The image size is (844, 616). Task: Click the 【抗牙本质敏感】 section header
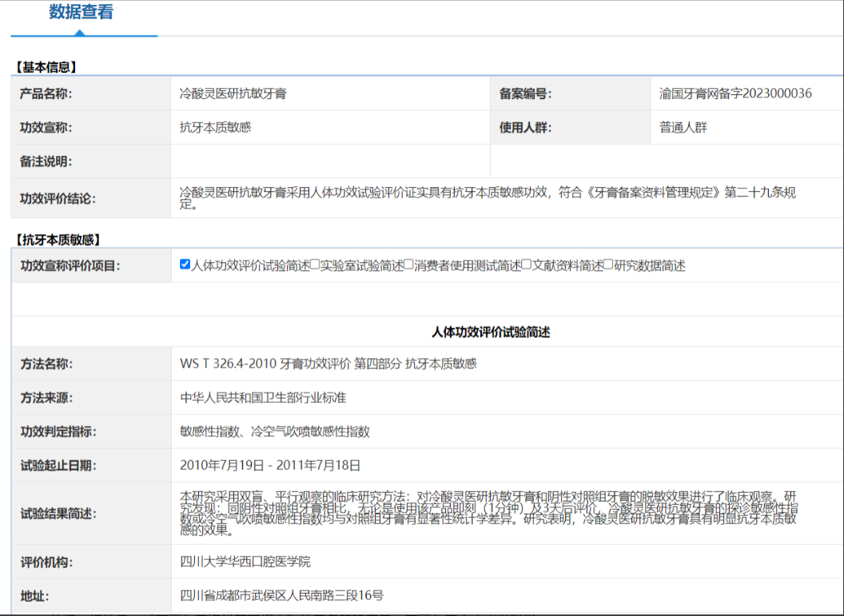click(58, 239)
